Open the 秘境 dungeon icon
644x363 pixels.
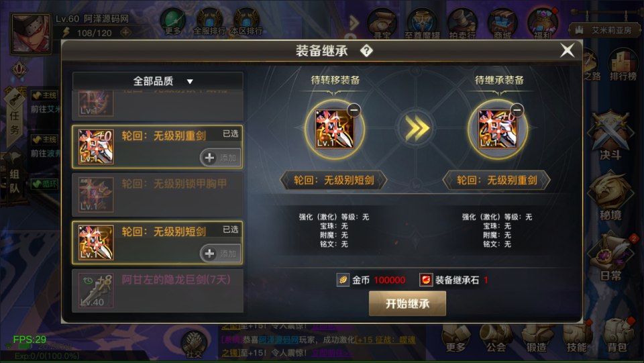click(610, 197)
